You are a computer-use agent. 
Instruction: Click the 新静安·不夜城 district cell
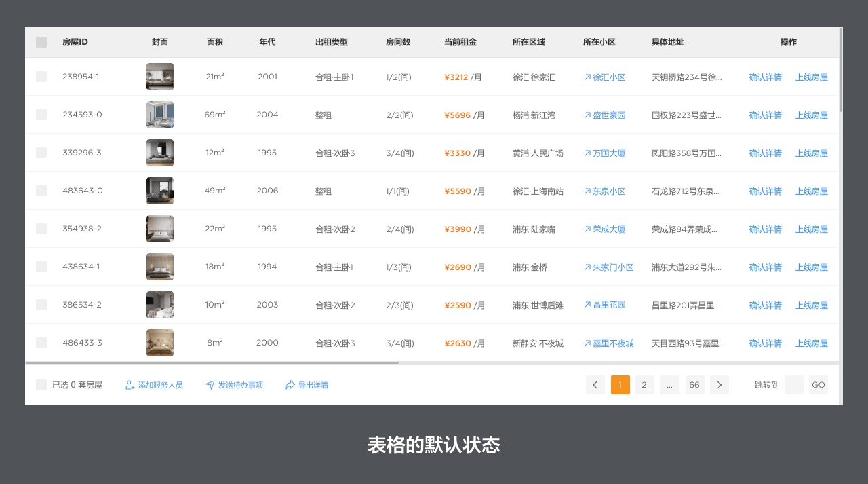pos(538,343)
